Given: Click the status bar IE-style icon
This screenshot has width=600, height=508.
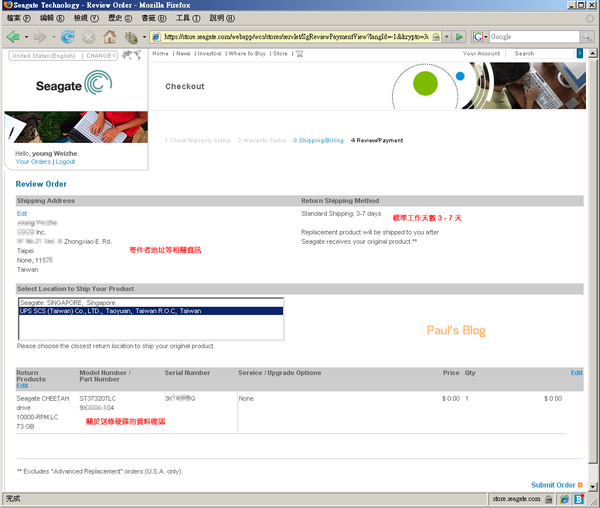Looking at the screenshot, I should (x=564, y=499).
